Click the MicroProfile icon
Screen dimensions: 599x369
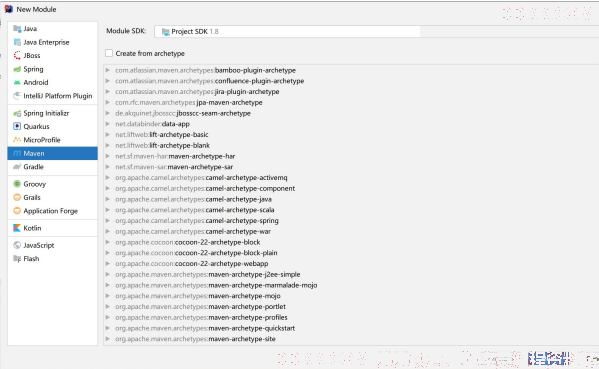pos(17,140)
